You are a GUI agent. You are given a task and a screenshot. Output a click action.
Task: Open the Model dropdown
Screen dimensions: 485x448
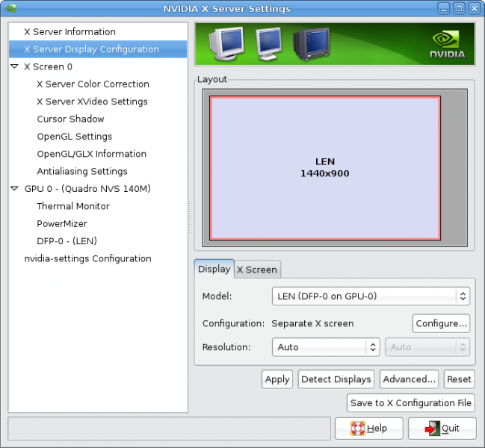371,296
